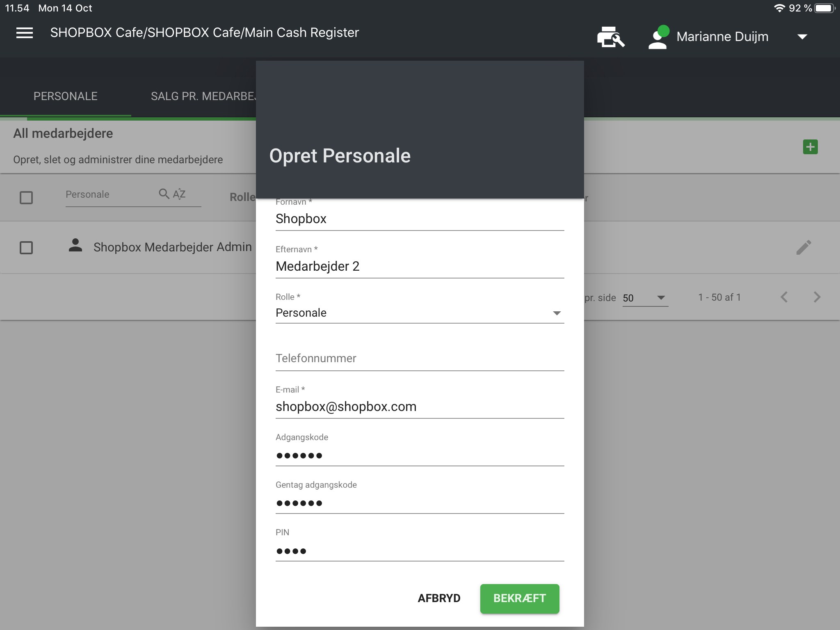Edit Shopbox Medarbejder Admin via pencil icon
The width and height of the screenshot is (840, 630).
[x=803, y=247]
